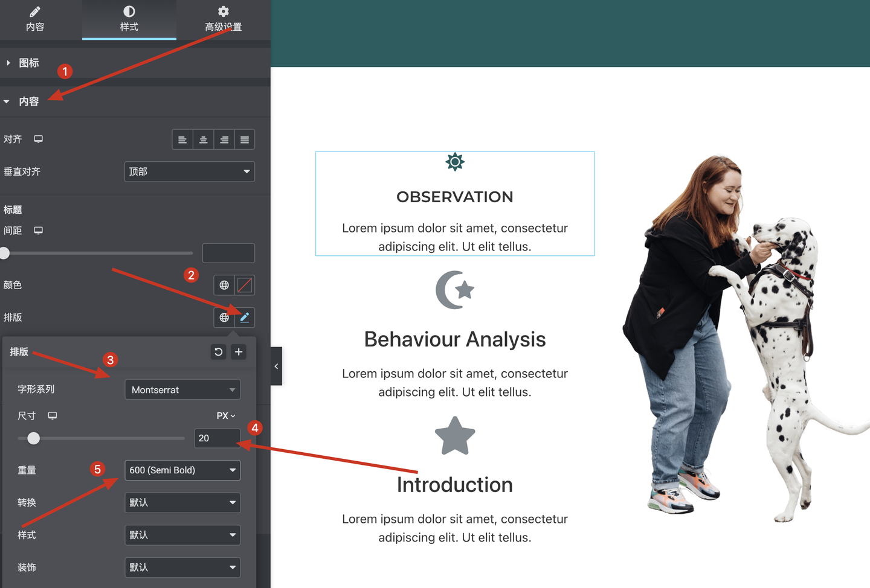Add new global font with plus icon
The height and width of the screenshot is (588, 870).
coord(239,352)
